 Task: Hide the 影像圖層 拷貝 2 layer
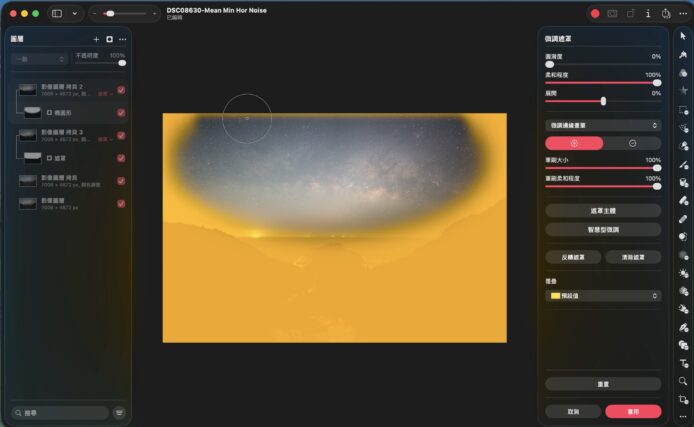click(121, 90)
